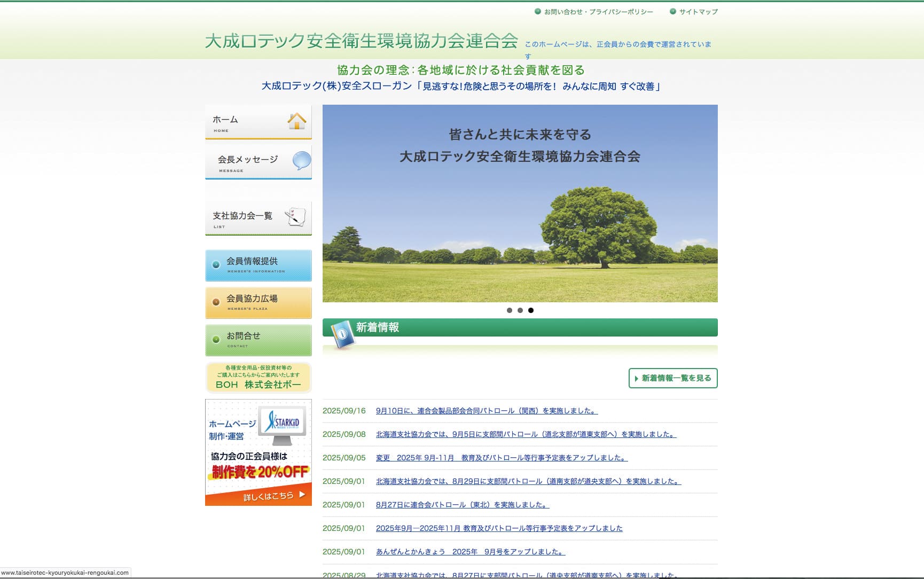
Task: Open 9月5日 支部間パトロール news link
Action: (526, 434)
